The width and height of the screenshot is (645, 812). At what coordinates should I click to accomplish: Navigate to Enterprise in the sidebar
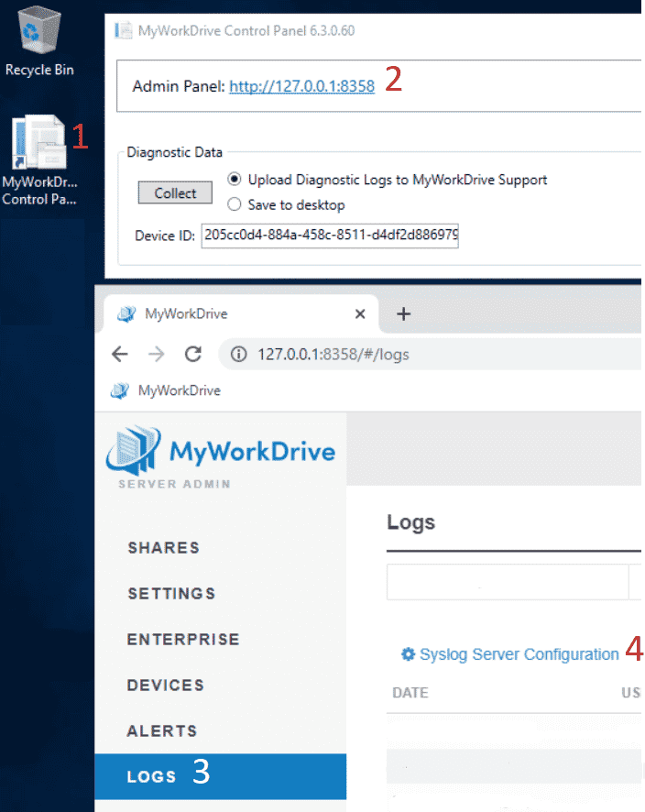tap(183, 640)
